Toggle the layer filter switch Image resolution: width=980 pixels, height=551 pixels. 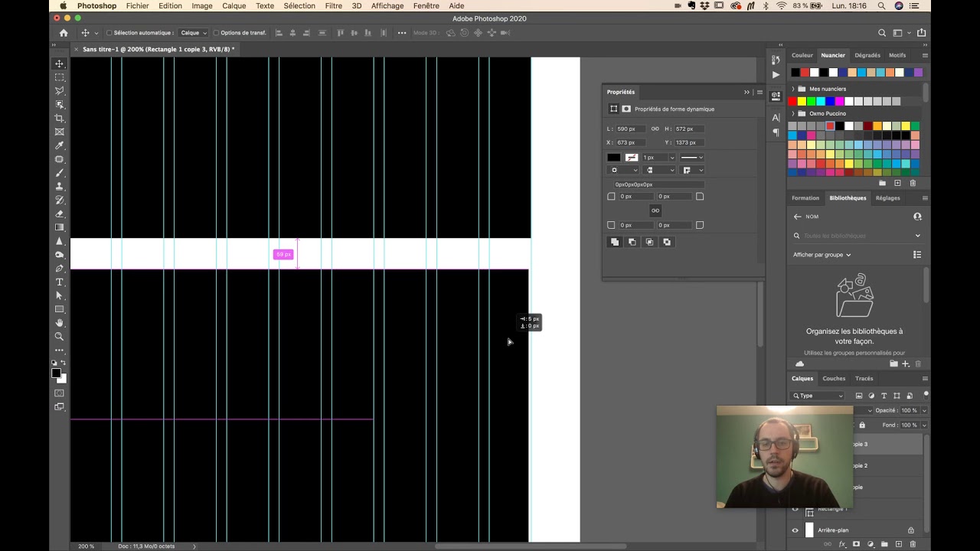point(926,395)
